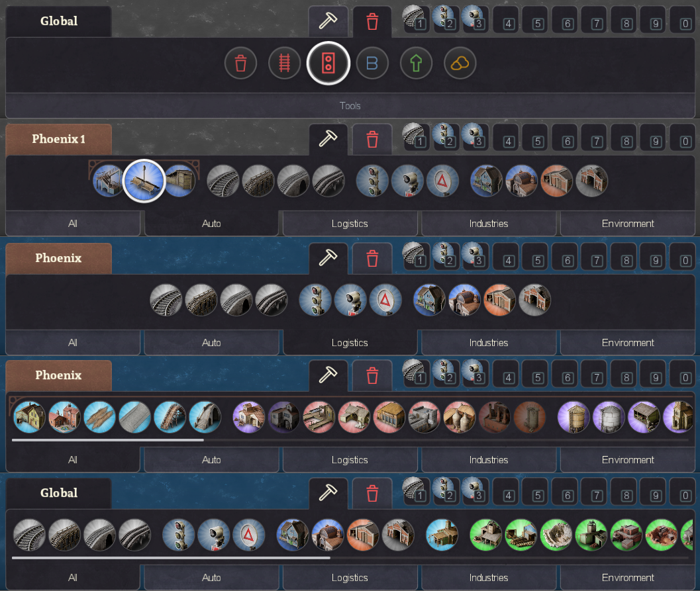Click the bottom Global title label

click(x=58, y=493)
